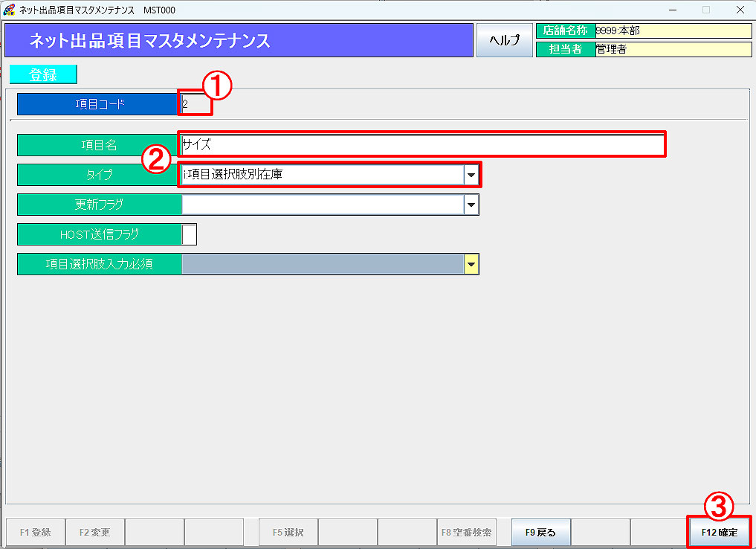Click the 店舗名称 green label
This screenshot has height=549, width=756.
point(566,31)
